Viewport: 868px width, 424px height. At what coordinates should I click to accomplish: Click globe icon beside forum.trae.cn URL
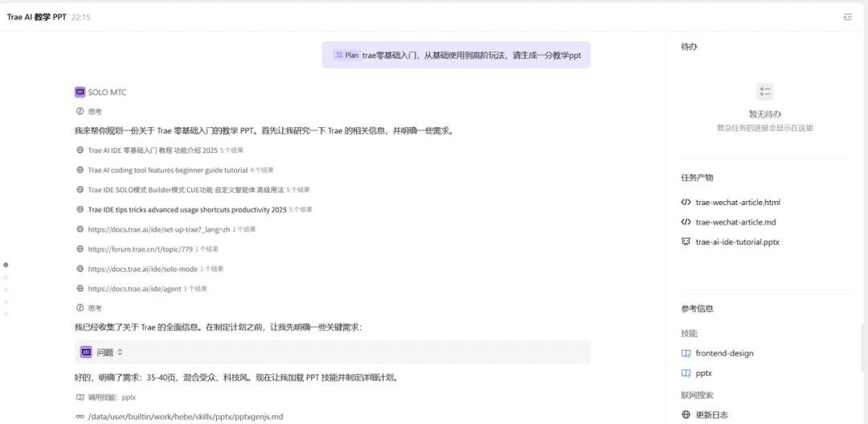(80, 249)
